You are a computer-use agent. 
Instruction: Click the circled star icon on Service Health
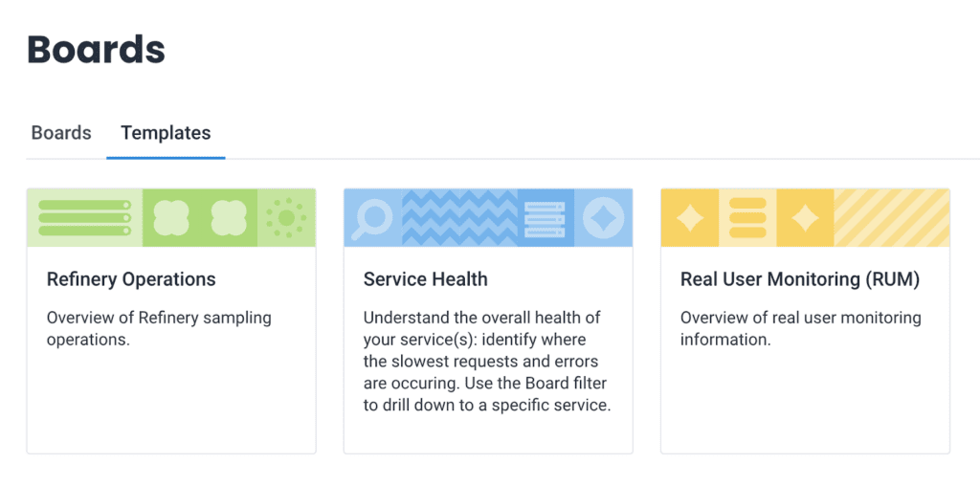[603, 218]
